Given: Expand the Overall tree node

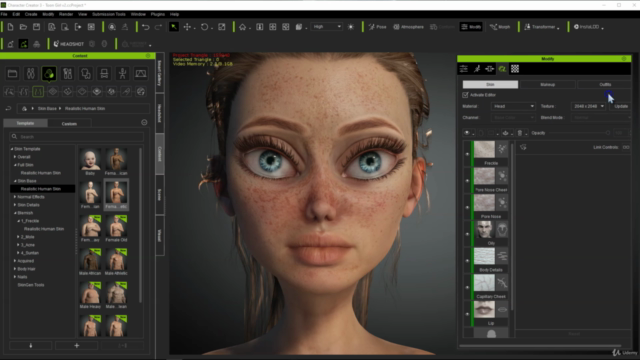Looking at the screenshot, I should click(15, 157).
